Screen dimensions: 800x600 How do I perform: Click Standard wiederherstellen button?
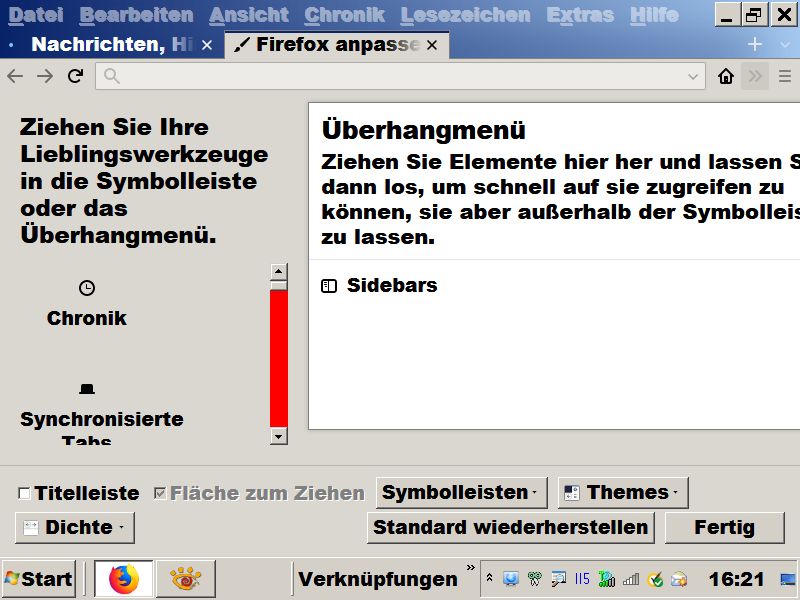(x=510, y=528)
